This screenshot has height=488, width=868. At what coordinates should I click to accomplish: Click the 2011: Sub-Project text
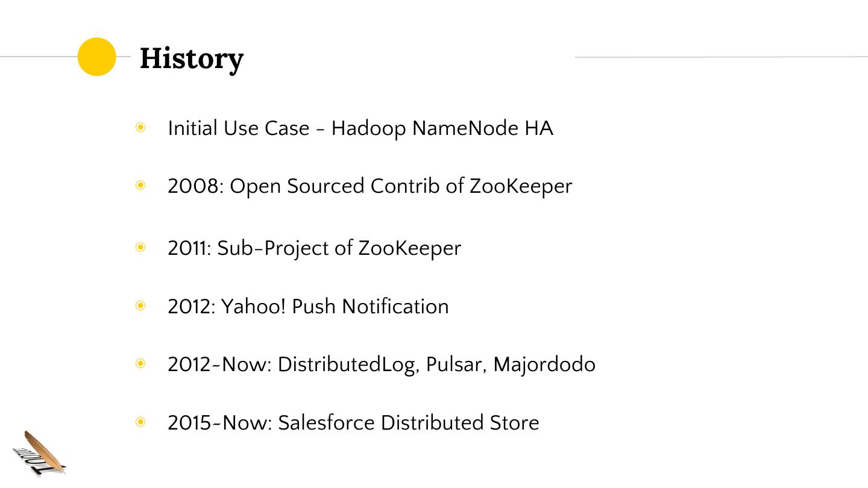click(x=260, y=248)
